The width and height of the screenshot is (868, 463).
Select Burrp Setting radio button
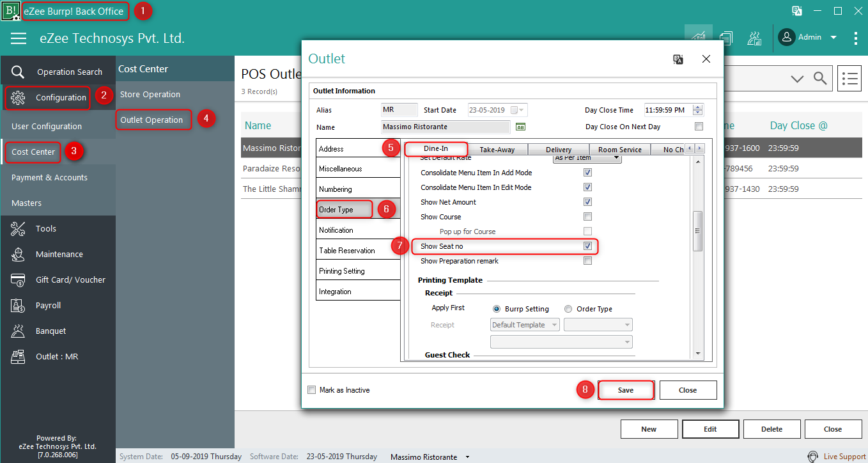pyautogui.click(x=497, y=309)
